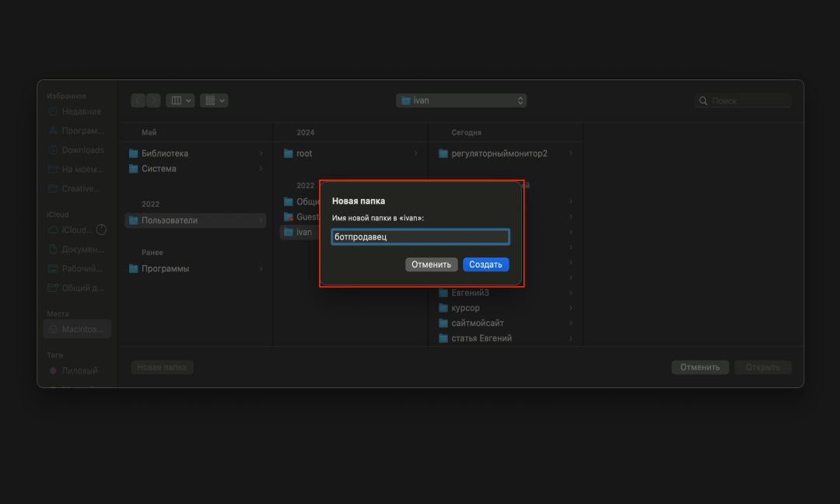This screenshot has width=840, height=504.
Task: Click the column view icon in toolbar
Action: 180,100
